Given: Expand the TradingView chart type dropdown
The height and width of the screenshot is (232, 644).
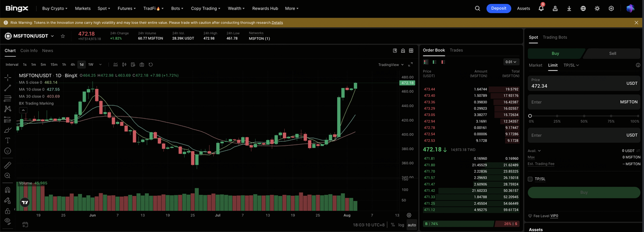Looking at the screenshot, I should coord(390,65).
